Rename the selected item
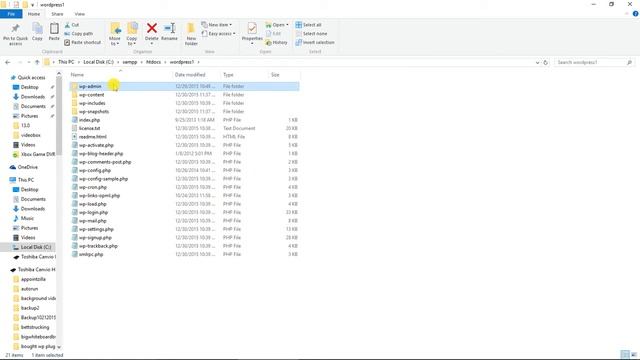This screenshot has height=360, width=640. coord(169,32)
